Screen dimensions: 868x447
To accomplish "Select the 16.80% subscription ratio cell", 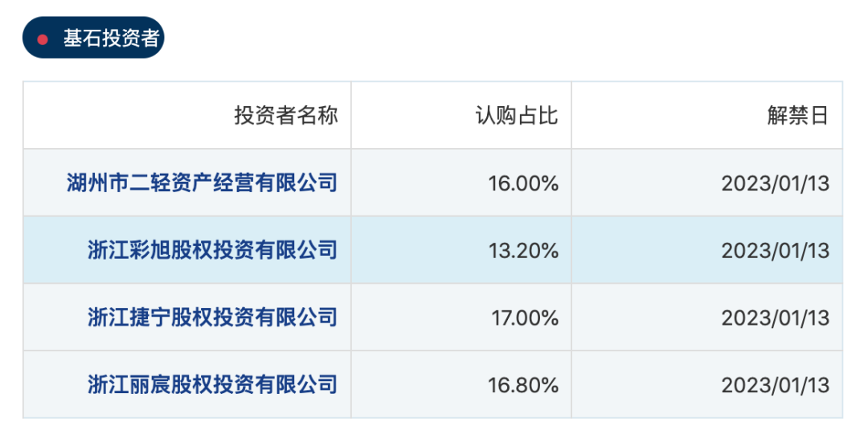I will click(x=523, y=385).
